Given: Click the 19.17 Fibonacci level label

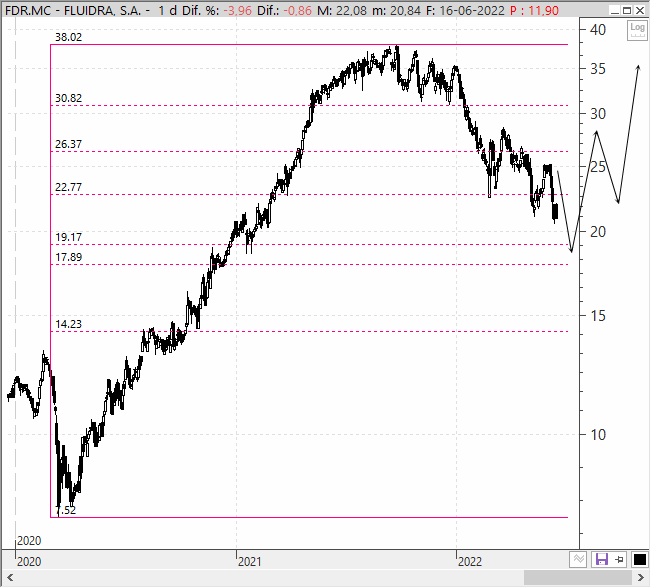Looking at the screenshot, I should pyautogui.click(x=69, y=238).
